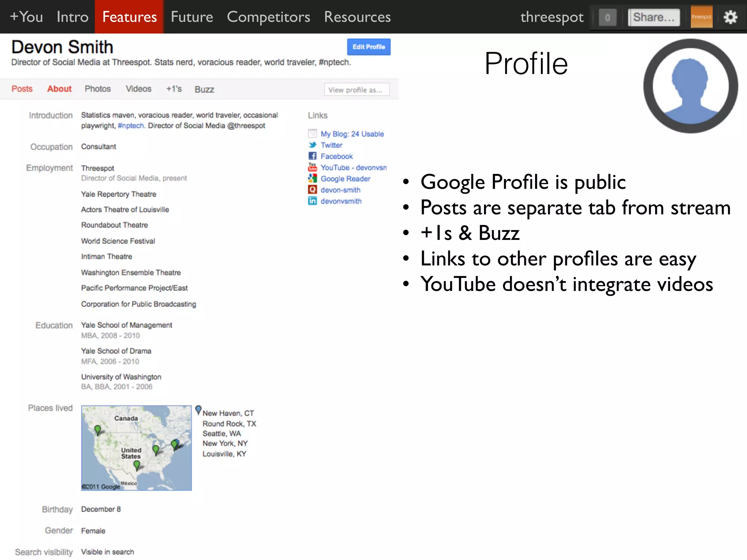Click the Consultant occupation value
Viewport: 747px width, 560px height.
tap(98, 147)
